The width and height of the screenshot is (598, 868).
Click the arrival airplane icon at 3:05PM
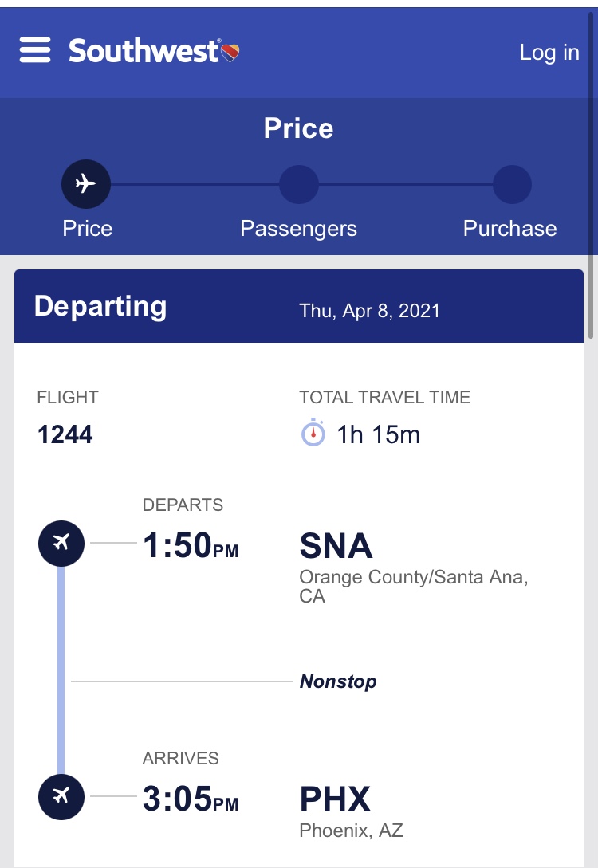[x=61, y=796]
